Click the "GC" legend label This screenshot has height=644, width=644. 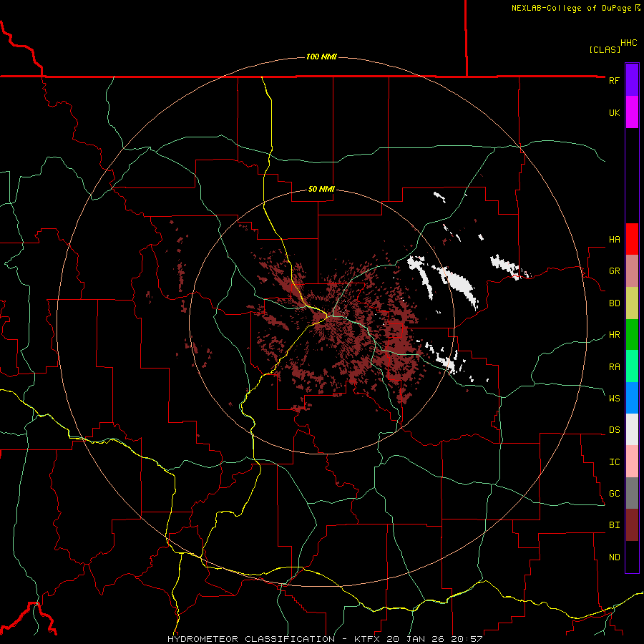(x=614, y=494)
